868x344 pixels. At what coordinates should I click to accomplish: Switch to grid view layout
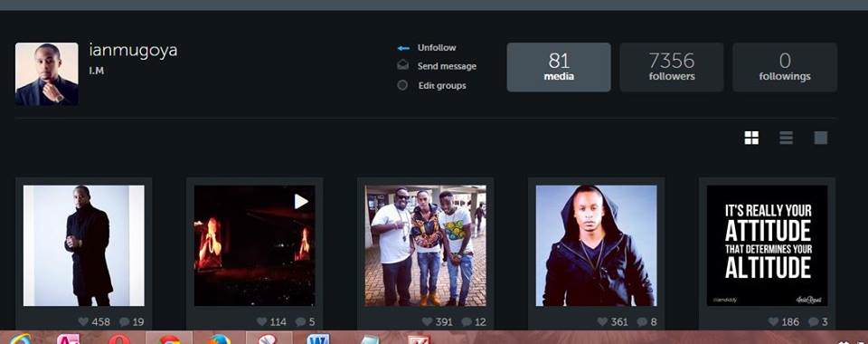[751, 138]
